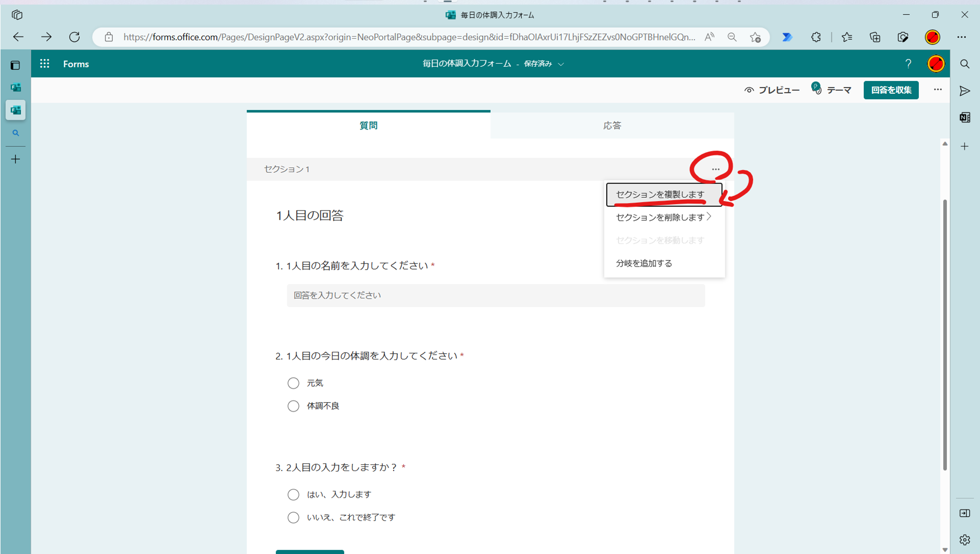Click the browser refresh icon
Screen dimensions: 980x554
(x=74, y=37)
